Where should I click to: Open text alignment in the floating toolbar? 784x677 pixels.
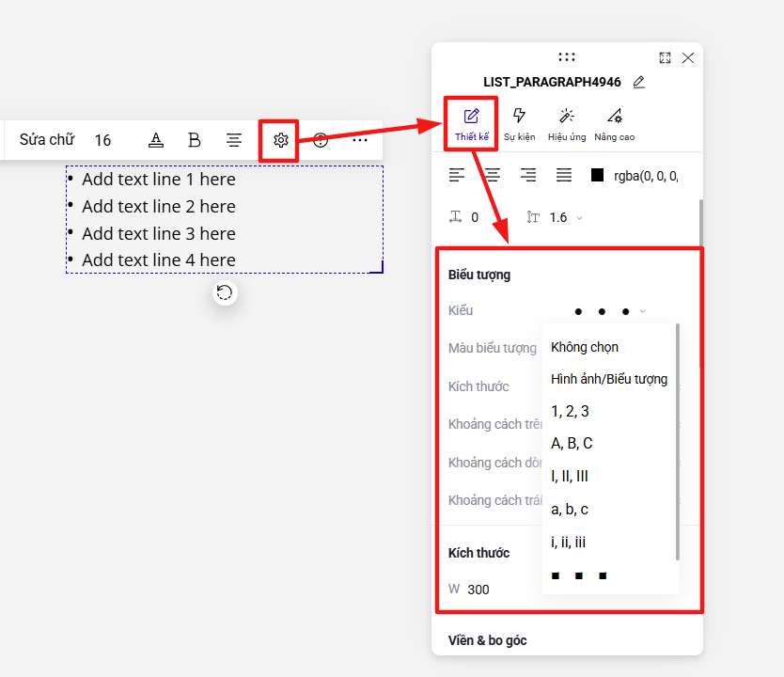tap(233, 140)
